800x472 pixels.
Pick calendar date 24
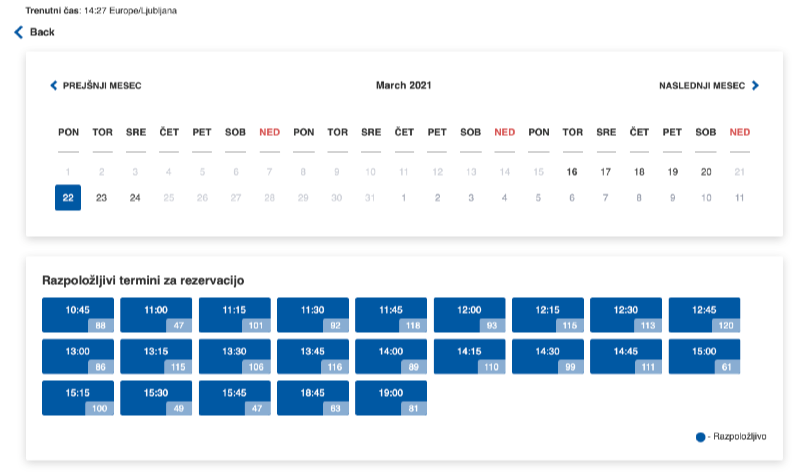(x=135, y=197)
